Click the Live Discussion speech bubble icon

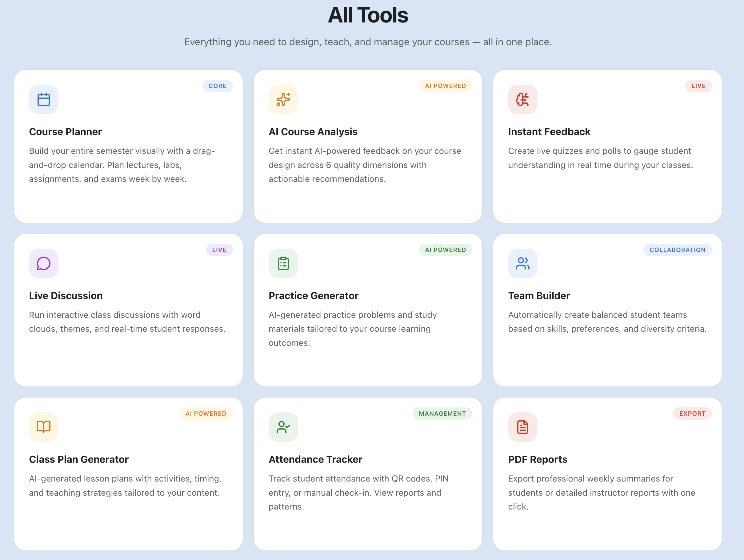[x=43, y=263]
